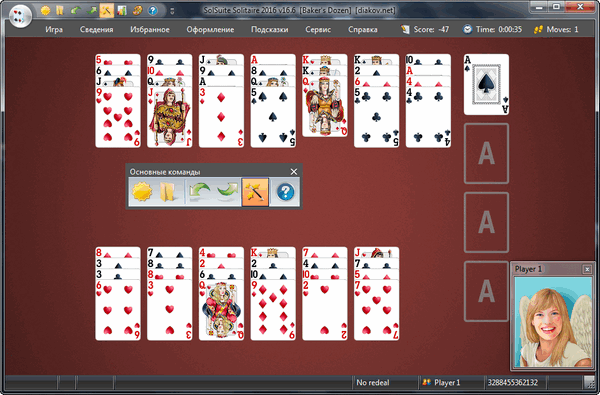Select the Queen of hearts bottom-row card
The width and height of the screenshot is (600, 395).
click(x=221, y=310)
